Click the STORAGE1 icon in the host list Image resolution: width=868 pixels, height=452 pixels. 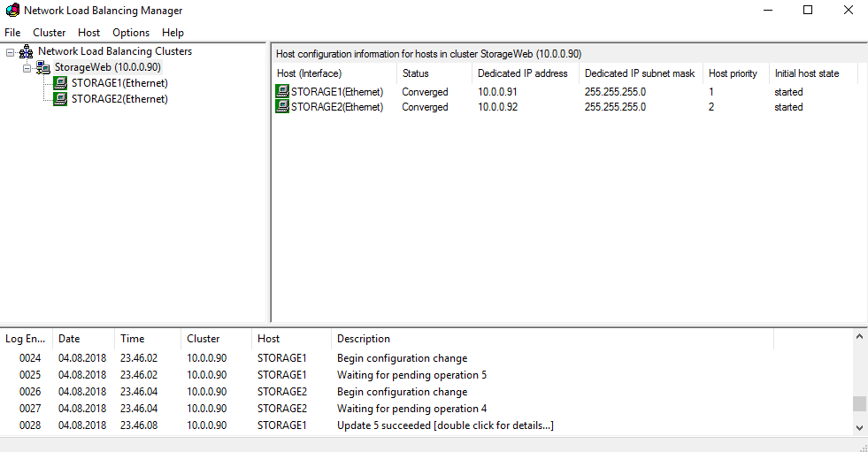click(x=282, y=92)
